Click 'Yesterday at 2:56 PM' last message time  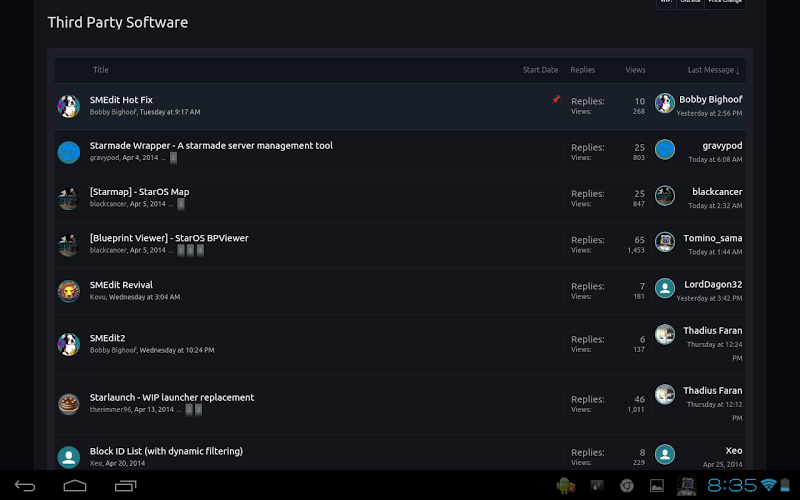[x=709, y=113]
